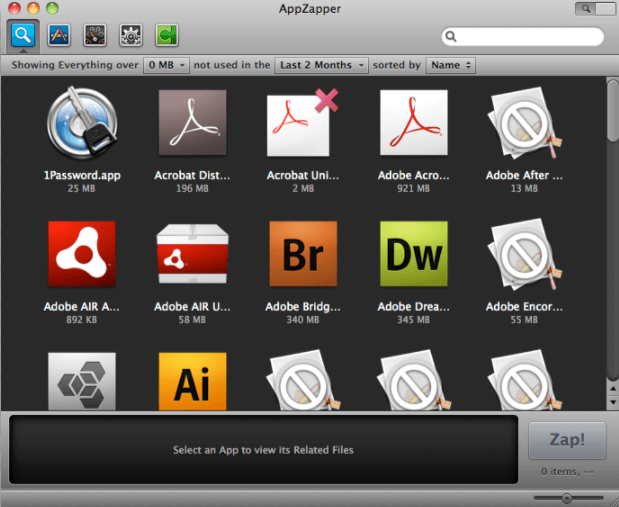This screenshot has height=507, width=619.
Task: Click the Adobe After ... label
Action: (x=524, y=175)
